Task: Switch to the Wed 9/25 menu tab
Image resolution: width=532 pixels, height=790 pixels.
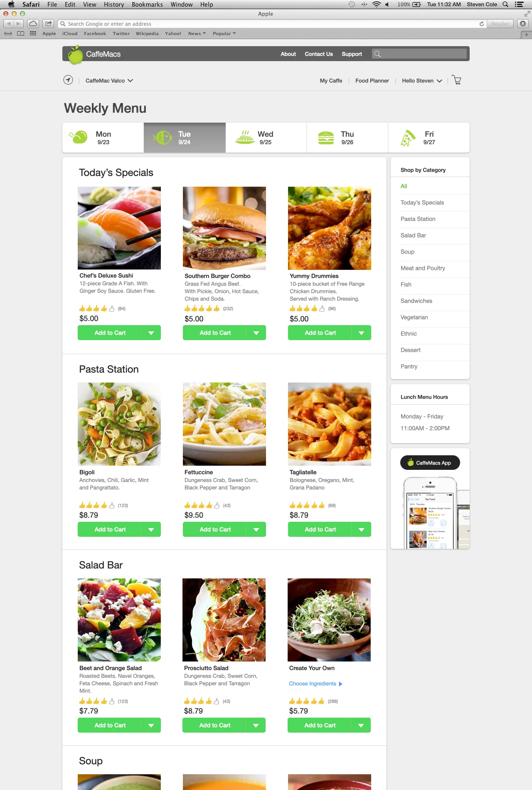Action: (266, 138)
